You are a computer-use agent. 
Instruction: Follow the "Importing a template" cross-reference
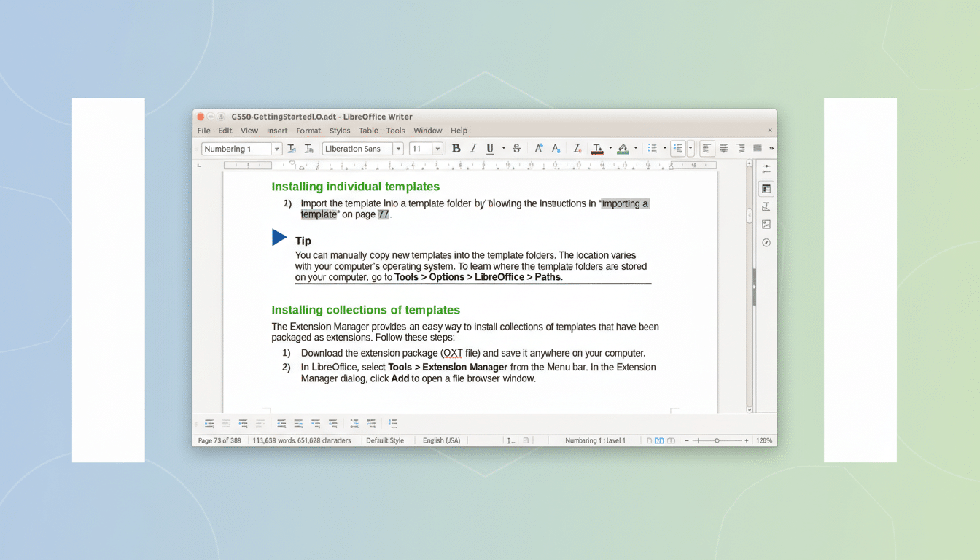[624, 203]
